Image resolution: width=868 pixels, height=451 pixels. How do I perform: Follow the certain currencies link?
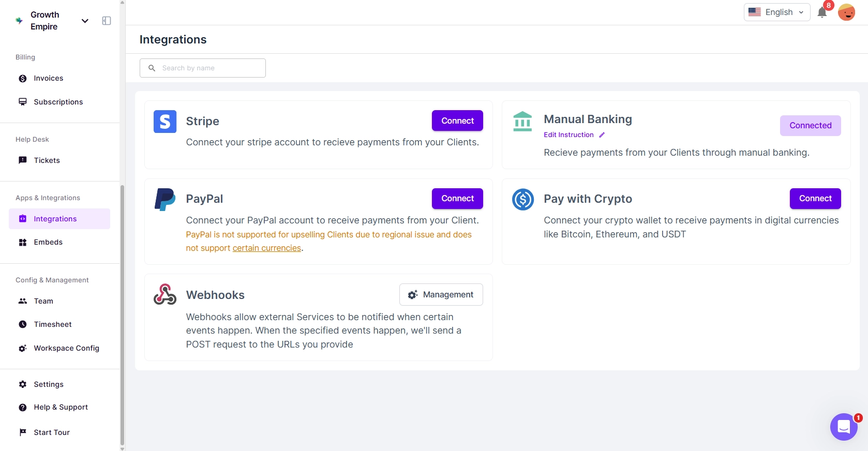(x=266, y=248)
